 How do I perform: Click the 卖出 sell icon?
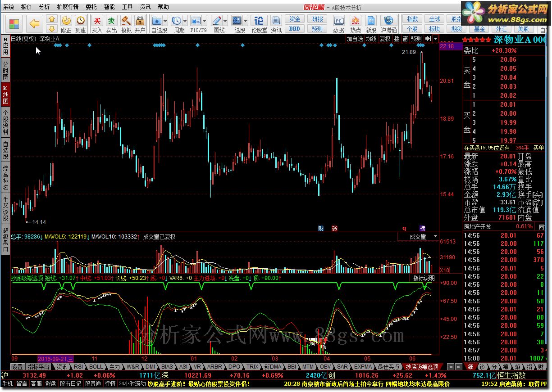[x=111, y=24]
